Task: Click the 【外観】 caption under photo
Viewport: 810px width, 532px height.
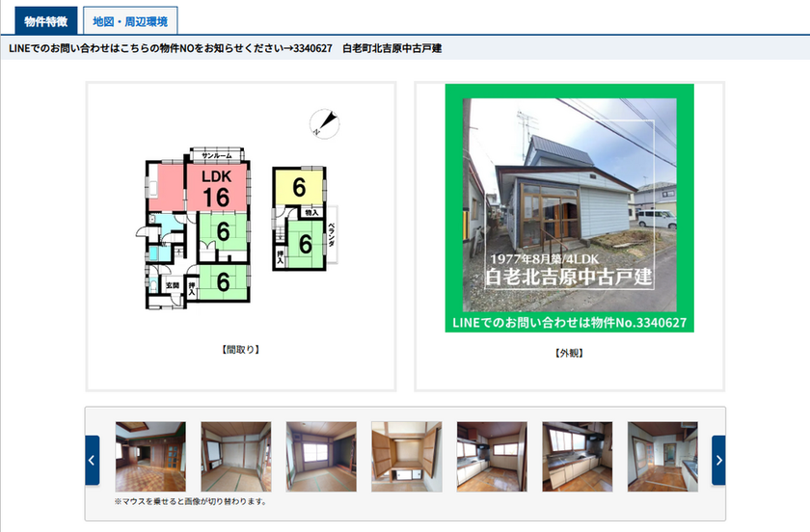Action: 569,353
